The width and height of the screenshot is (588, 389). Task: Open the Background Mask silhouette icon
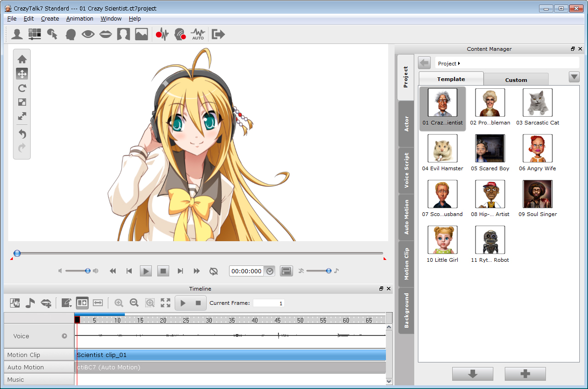point(123,34)
